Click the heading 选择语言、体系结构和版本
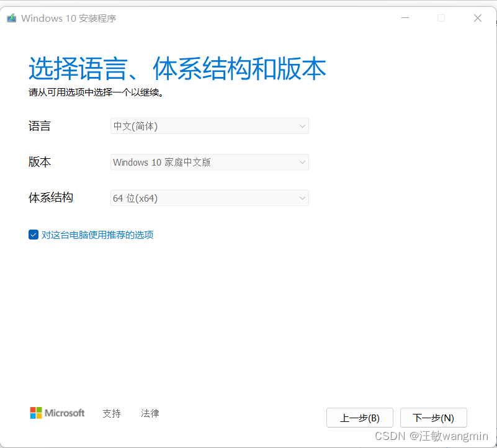The width and height of the screenshot is (497, 448). (x=177, y=68)
